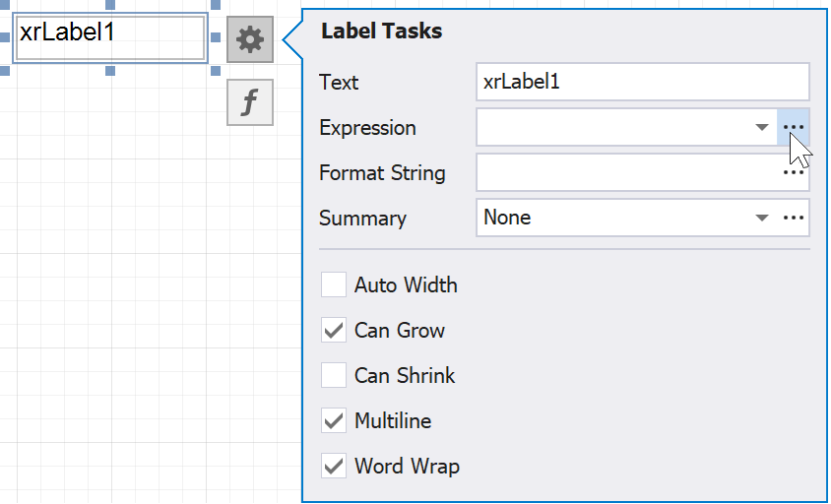Disable the Multiline checkbox
The height and width of the screenshot is (504, 831).
click(x=335, y=421)
